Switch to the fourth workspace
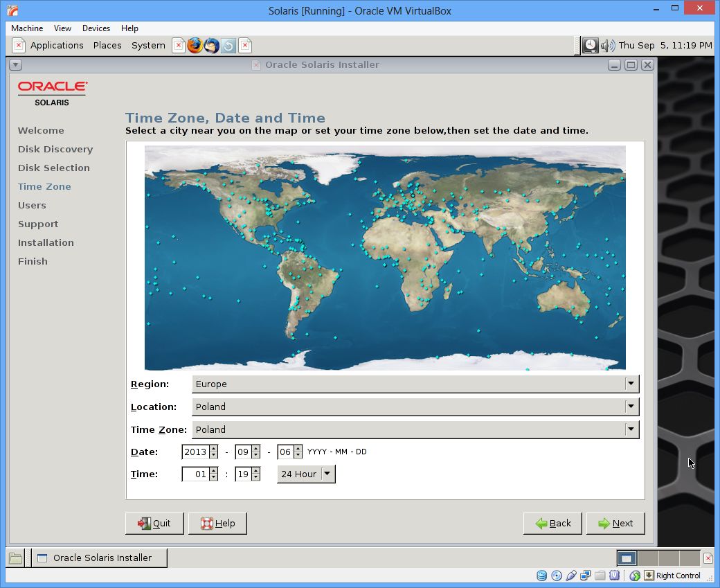 (690, 558)
